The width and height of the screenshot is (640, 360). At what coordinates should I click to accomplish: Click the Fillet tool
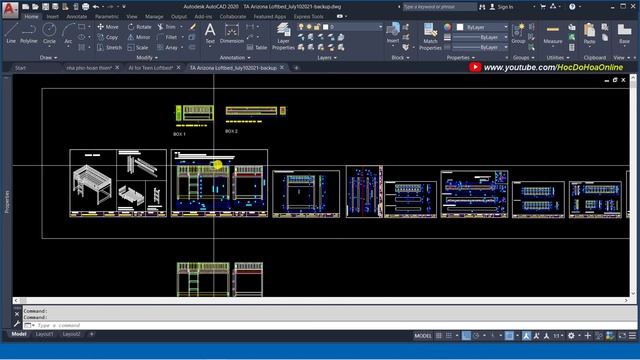167,37
